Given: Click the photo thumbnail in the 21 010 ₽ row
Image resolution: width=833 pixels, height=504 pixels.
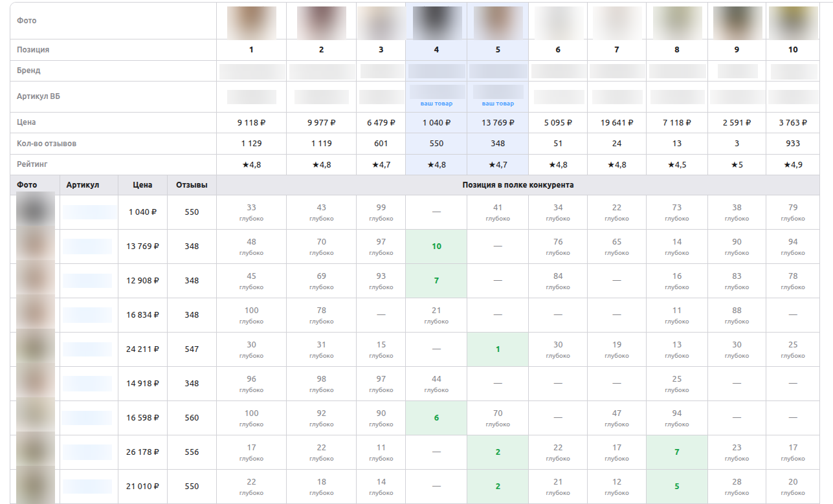Looking at the screenshot, I should pyautogui.click(x=35, y=487).
